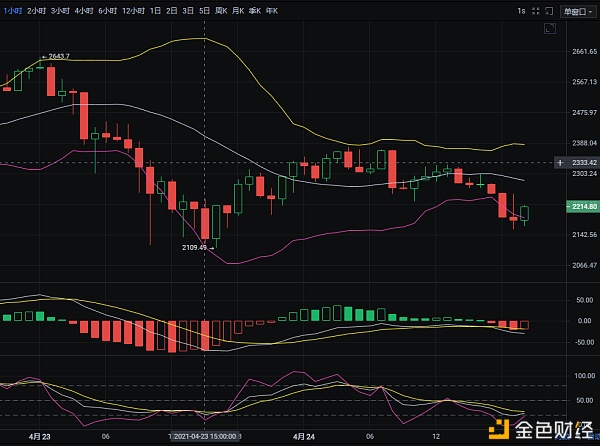Choose the 5日 timeframe

coord(204,10)
